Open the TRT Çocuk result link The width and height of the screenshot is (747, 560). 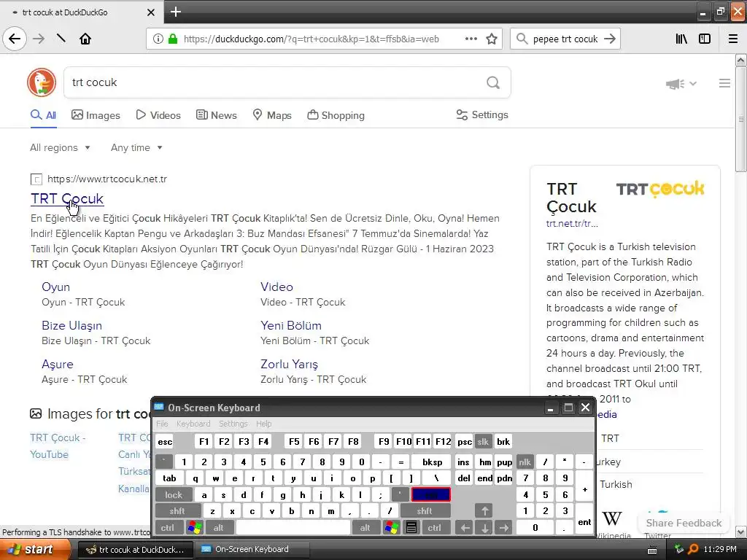pos(67,198)
